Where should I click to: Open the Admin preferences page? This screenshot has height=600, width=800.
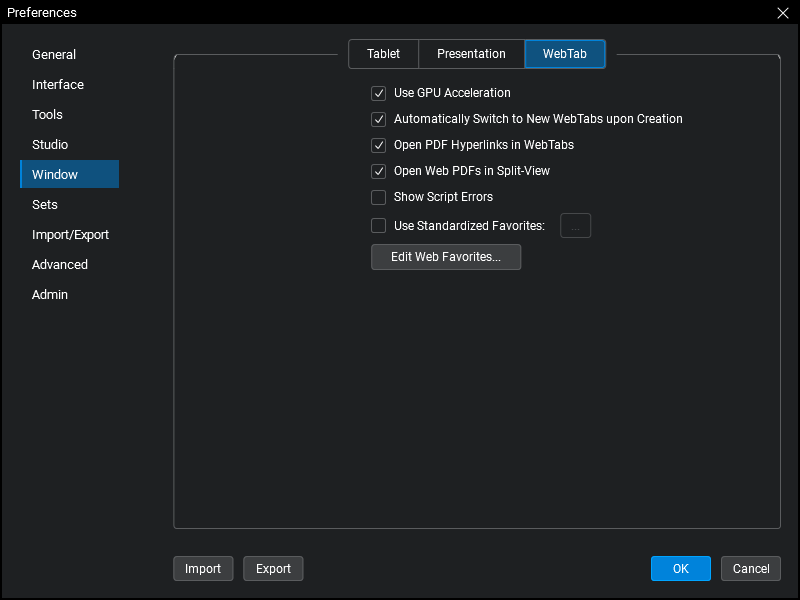50,294
